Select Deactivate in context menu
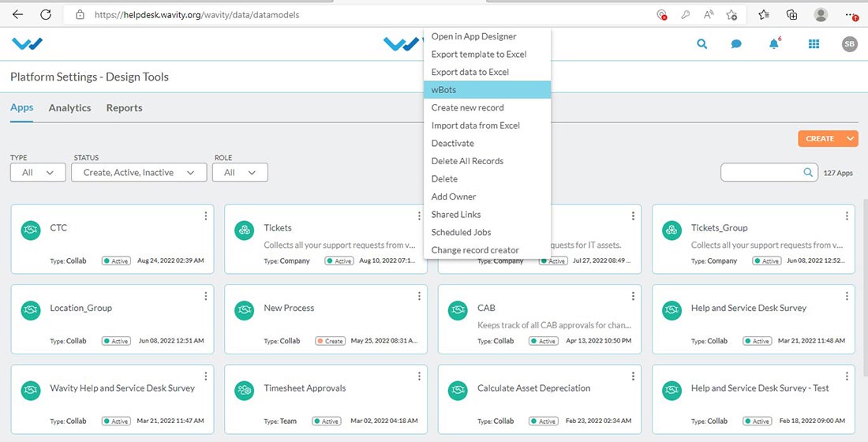 click(453, 143)
